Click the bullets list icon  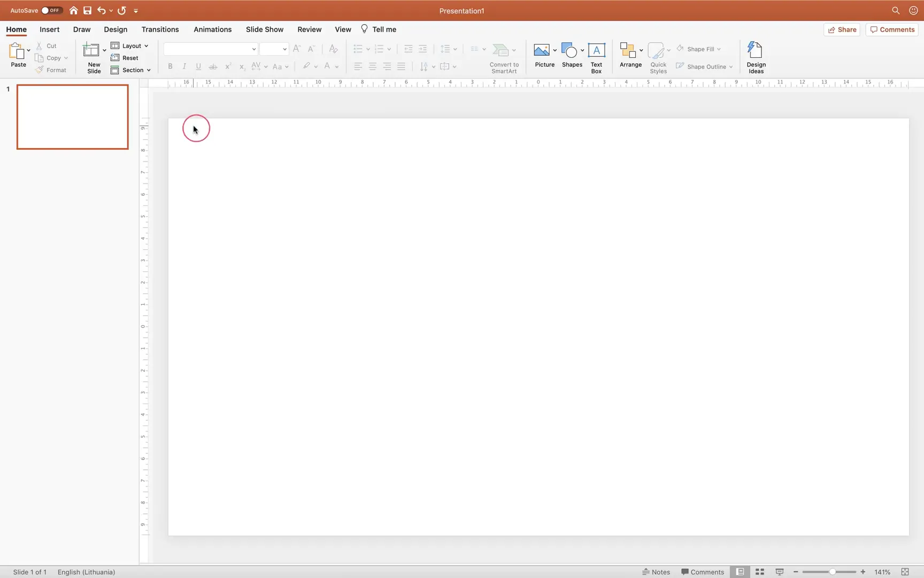pyautogui.click(x=358, y=49)
